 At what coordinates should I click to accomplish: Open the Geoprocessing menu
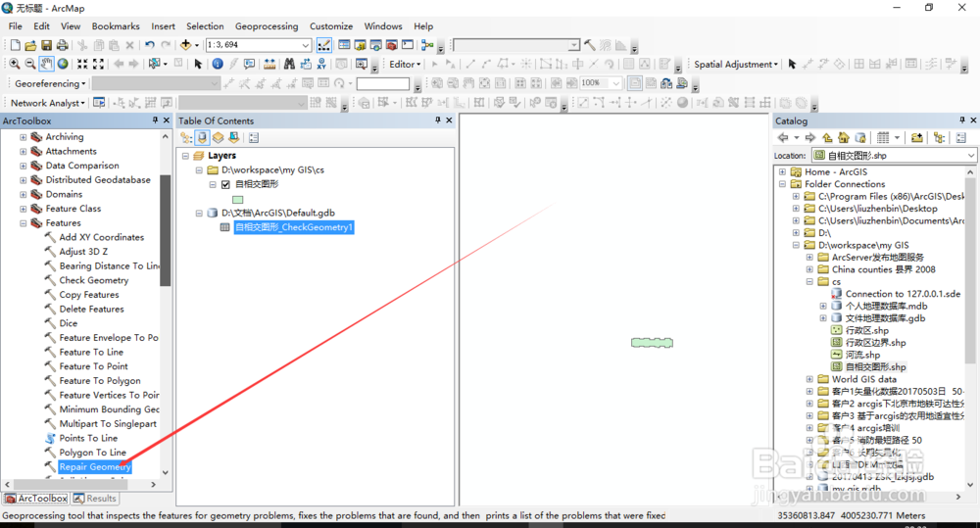point(267,26)
